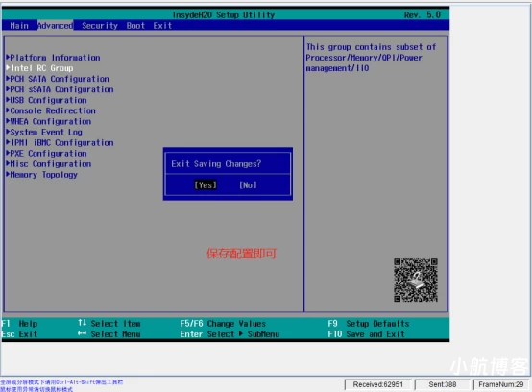Select IPMI iBMC Configuration
532x392 pixels.
pyautogui.click(x=60, y=142)
